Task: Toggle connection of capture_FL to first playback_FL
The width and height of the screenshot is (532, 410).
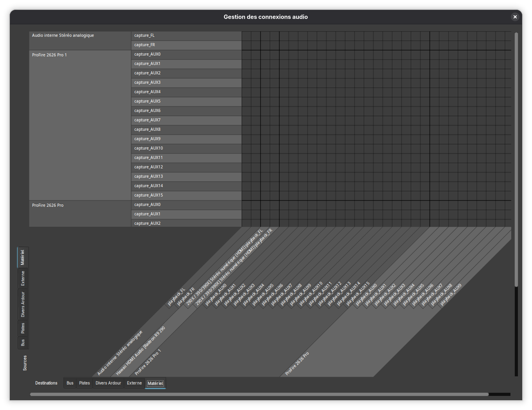Action: click(246, 36)
